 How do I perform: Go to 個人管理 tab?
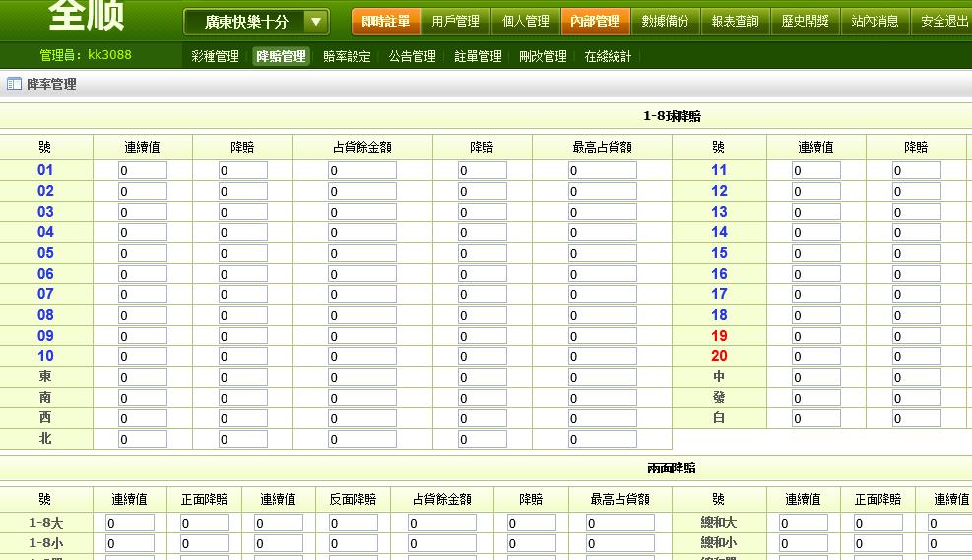[x=526, y=21]
